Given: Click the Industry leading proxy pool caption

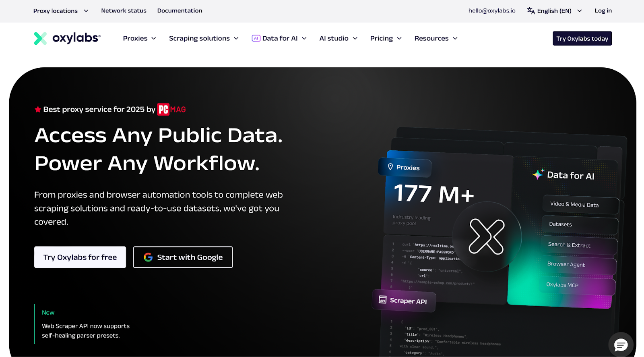Looking at the screenshot, I should coord(411,220).
